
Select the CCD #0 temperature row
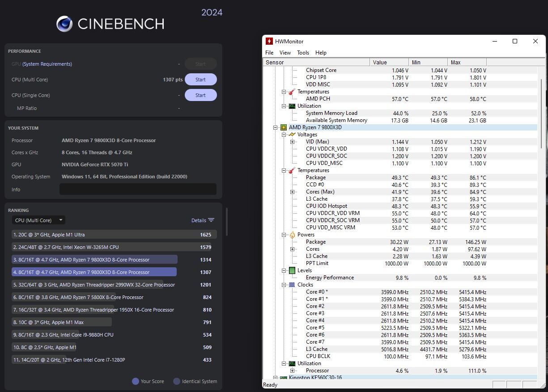(400, 185)
